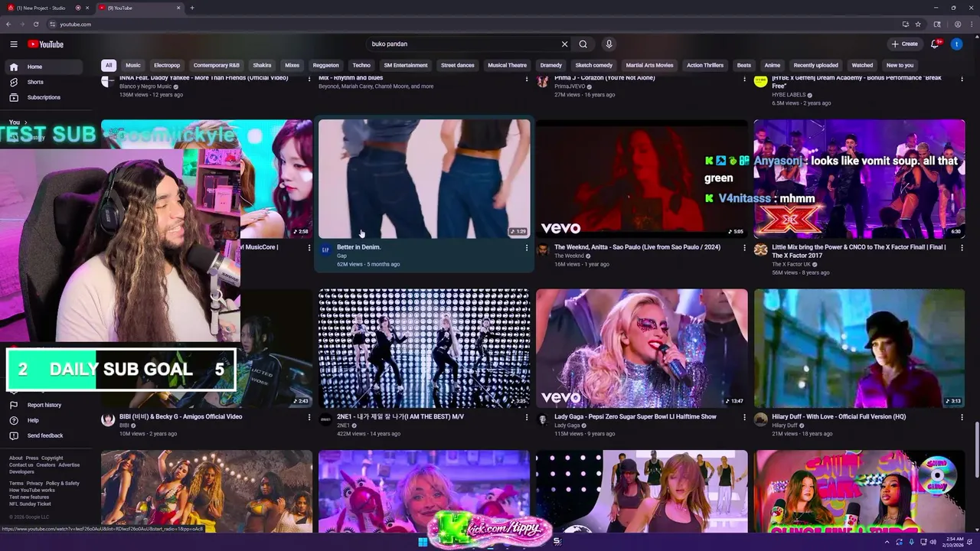The image size is (980, 551).
Task: Expand the You section chevron
Action: [x=25, y=122]
